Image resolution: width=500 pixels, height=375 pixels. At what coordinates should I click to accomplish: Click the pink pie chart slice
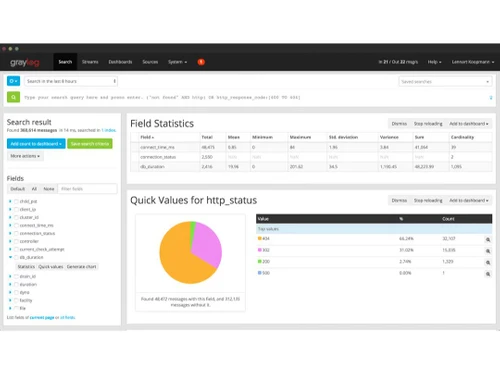tap(208, 243)
